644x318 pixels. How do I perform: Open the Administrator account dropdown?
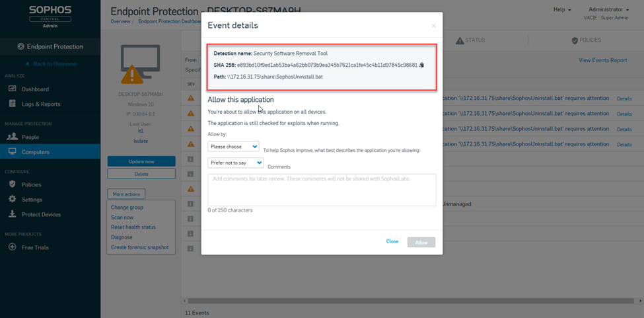tap(609, 9)
